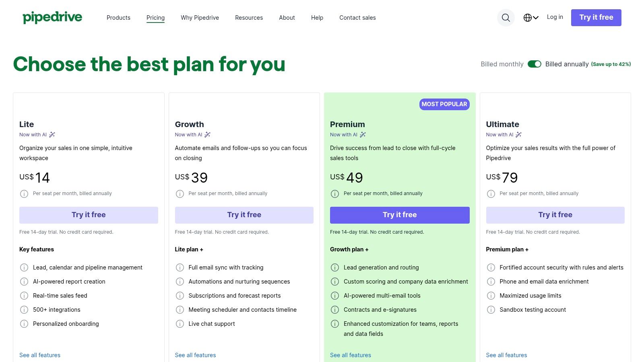
Task: Toggle the monthly/annual billing switch
Action: (x=535, y=64)
